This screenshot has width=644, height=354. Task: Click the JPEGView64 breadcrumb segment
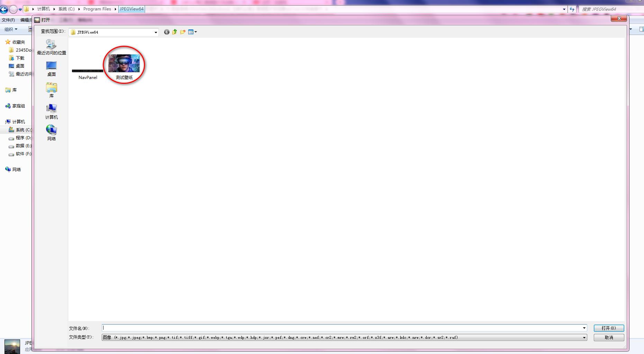(131, 9)
